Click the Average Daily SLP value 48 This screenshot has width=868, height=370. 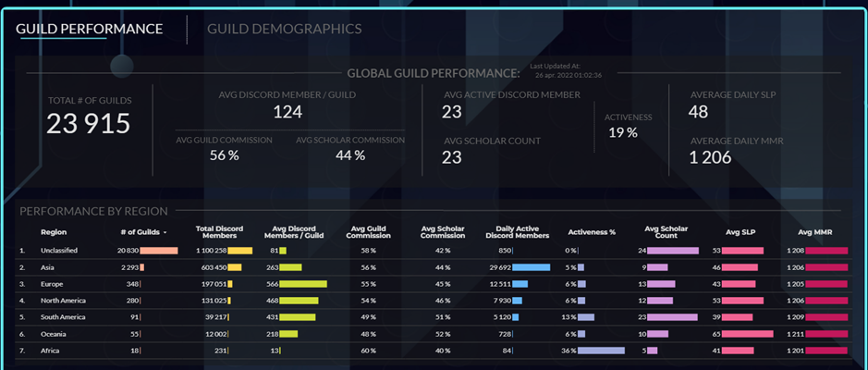(x=699, y=112)
